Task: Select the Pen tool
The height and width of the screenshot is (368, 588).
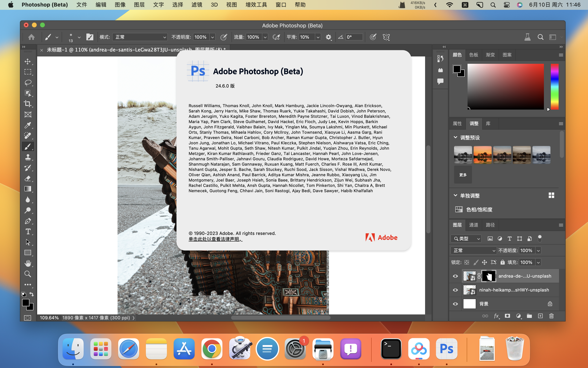Action: pos(28,221)
